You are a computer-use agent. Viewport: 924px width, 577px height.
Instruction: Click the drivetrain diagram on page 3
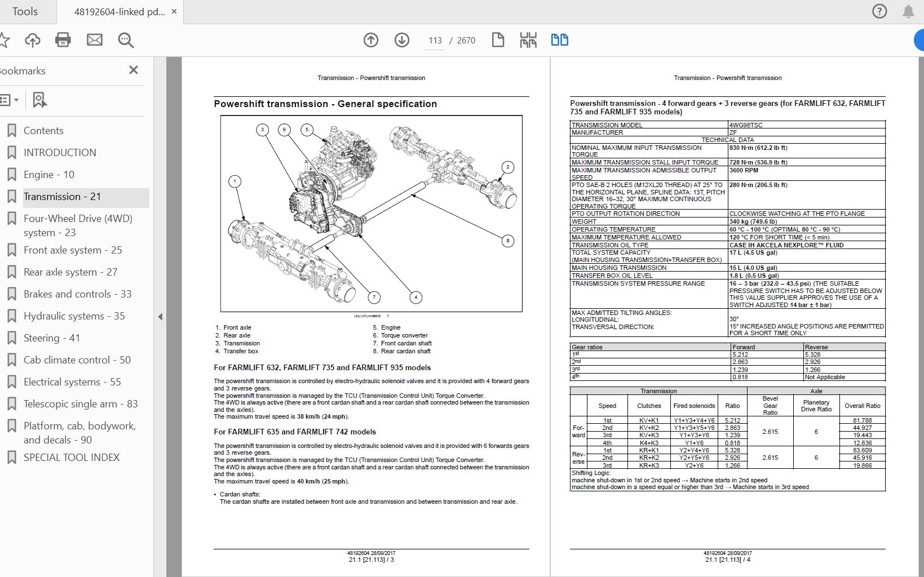[371, 214]
